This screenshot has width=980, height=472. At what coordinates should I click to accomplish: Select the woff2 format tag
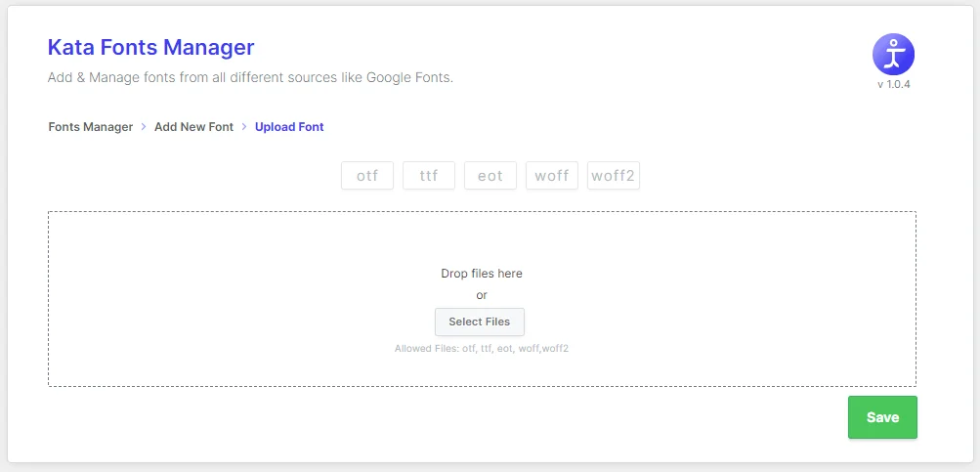coord(614,176)
